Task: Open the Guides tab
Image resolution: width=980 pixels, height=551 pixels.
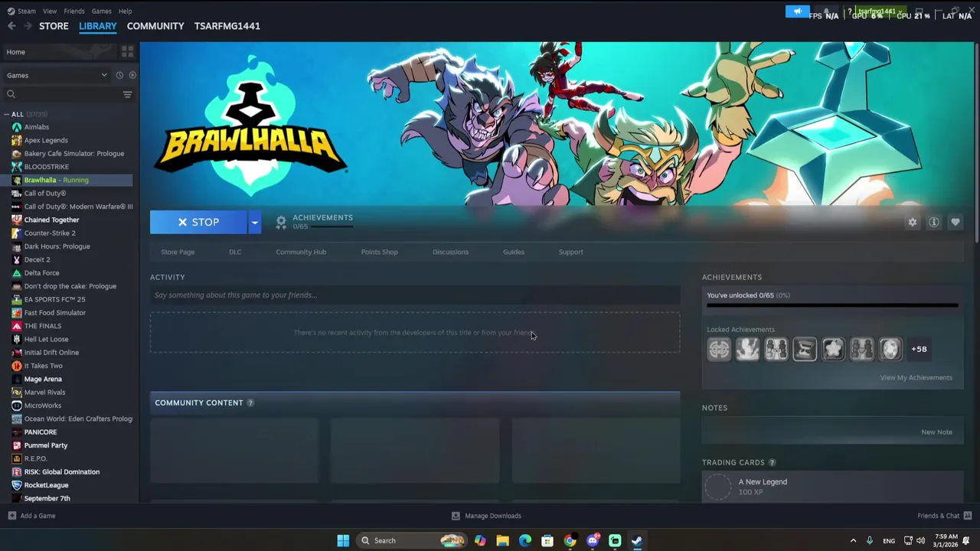Action: click(x=514, y=252)
